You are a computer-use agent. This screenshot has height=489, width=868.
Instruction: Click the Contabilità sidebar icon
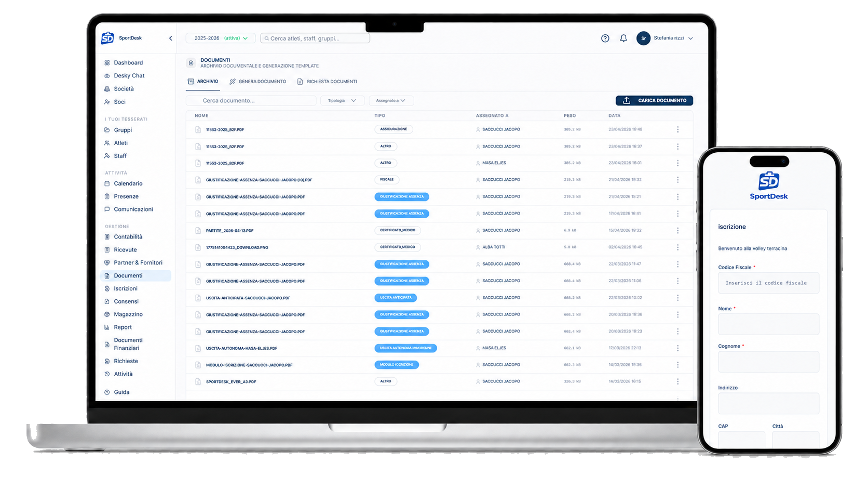pyautogui.click(x=107, y=236)
